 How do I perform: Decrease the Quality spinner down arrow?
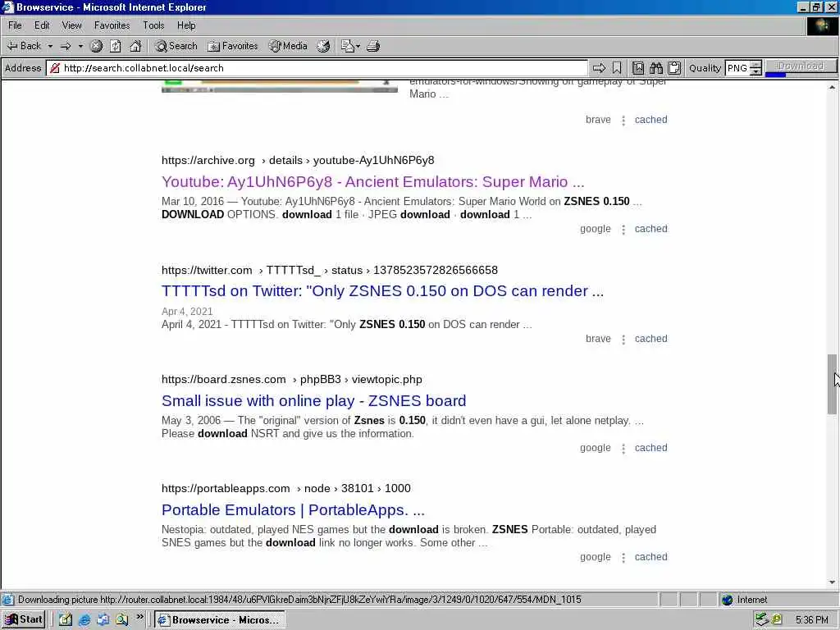tap(756, 71)
